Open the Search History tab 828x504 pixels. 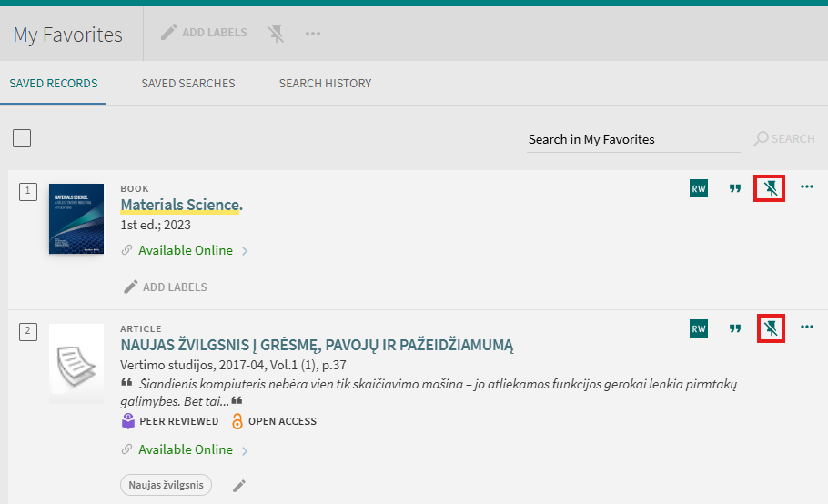click(325, 84)
